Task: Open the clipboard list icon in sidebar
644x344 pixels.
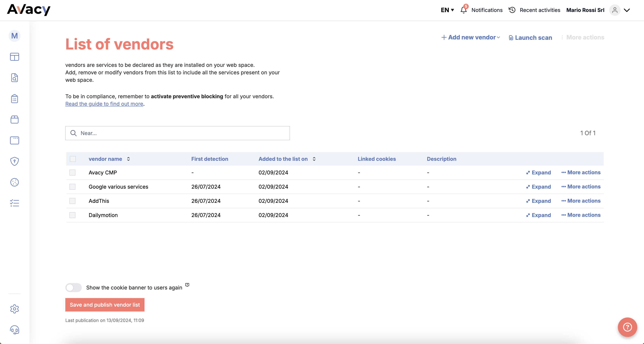Action: 15,99
